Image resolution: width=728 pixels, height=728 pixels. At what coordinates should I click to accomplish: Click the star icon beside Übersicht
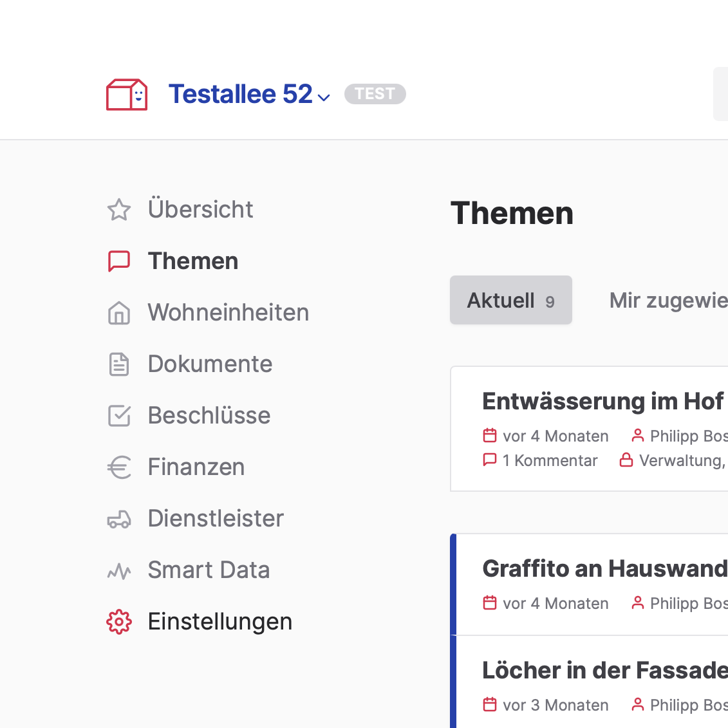point(119,210)
